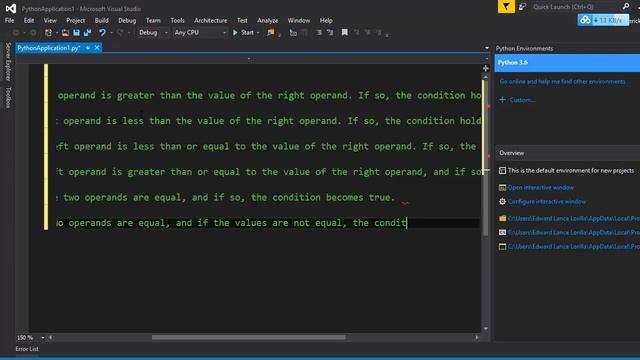The width and height of the screenshot is (640, 360).
Task: Open the File menu
Action: pyautogui.click(x=9, y=20)
